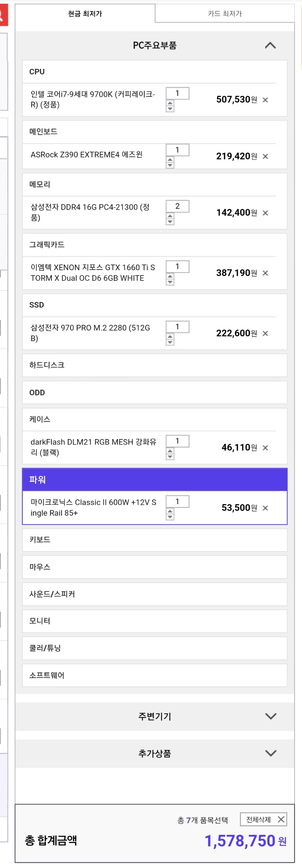Click the 전체삭제 button
This screenshot has height=868, width=302.
point(263,819)
